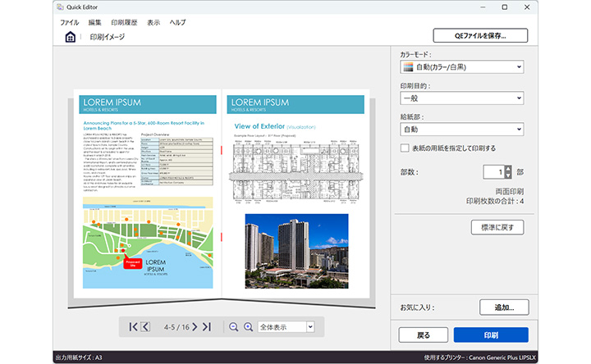
Task: Click 両面印刷 label
Action: pyautogui.click(x=510, y=192)
